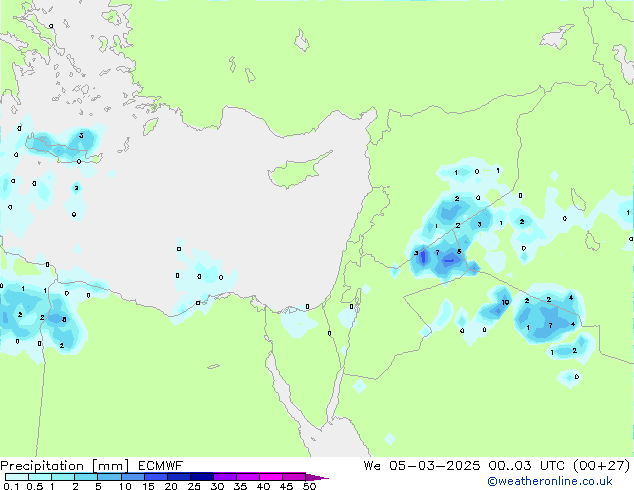Click the '45' legend scale label

[286, 486]
